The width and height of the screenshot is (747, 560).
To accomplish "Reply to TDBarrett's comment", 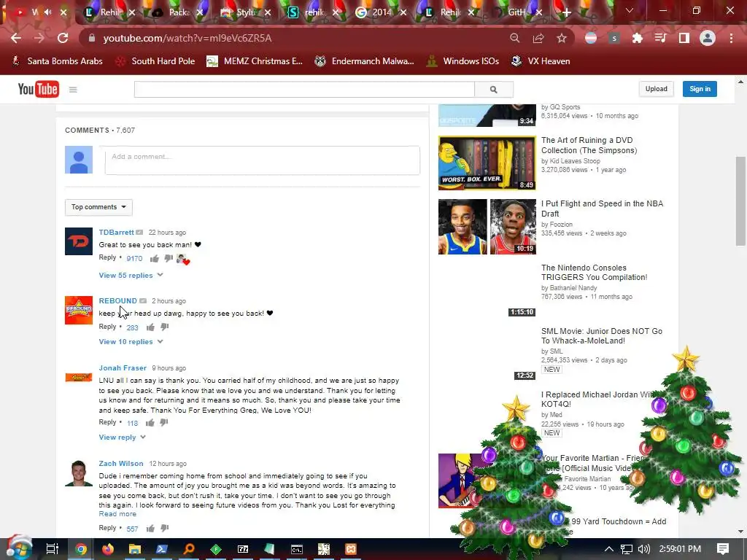I will click(107, 257).
